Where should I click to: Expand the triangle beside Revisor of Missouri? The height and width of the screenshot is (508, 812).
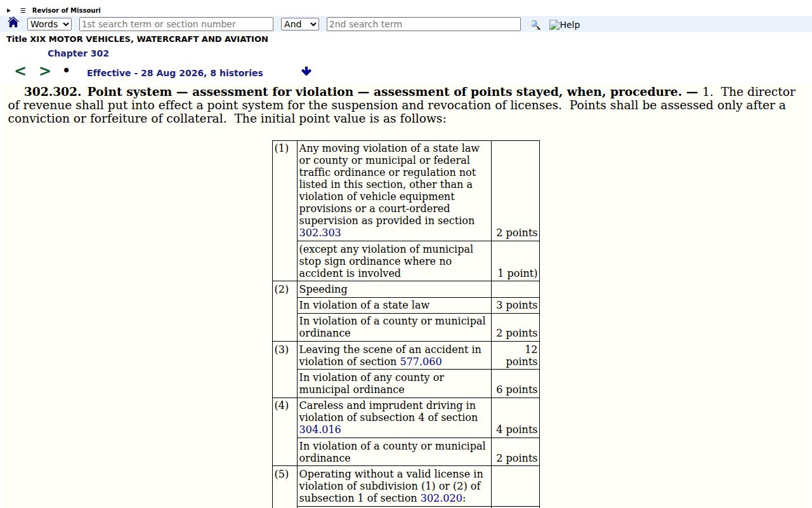coord(9,10)
